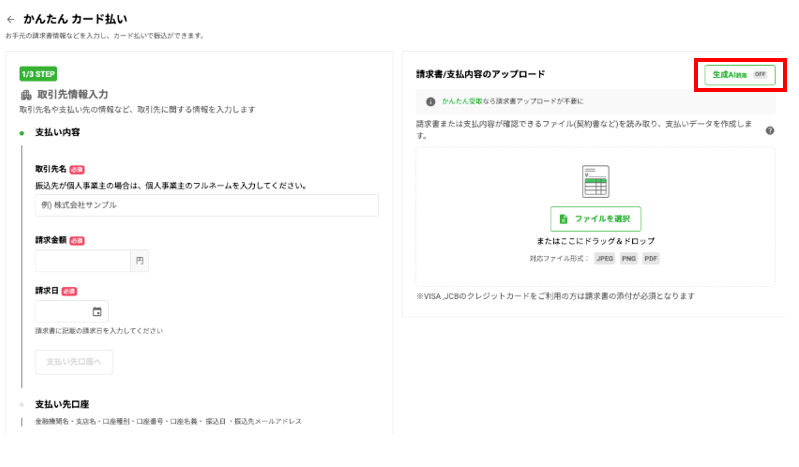Open the かんたん受取 link
Image resolution: width=799 pixels, height=467 pixels.
tap(462, 101)
